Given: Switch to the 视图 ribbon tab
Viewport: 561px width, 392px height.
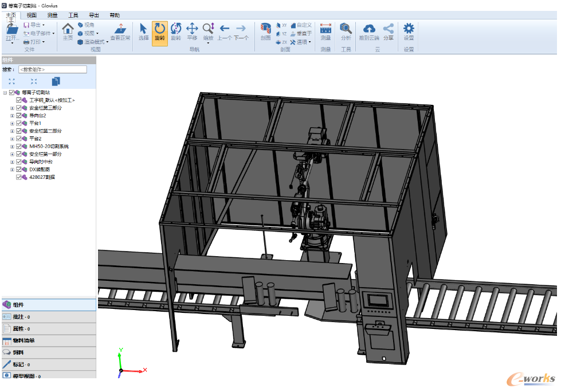Looking at the screenshot, I should click(x=32, y=15).
